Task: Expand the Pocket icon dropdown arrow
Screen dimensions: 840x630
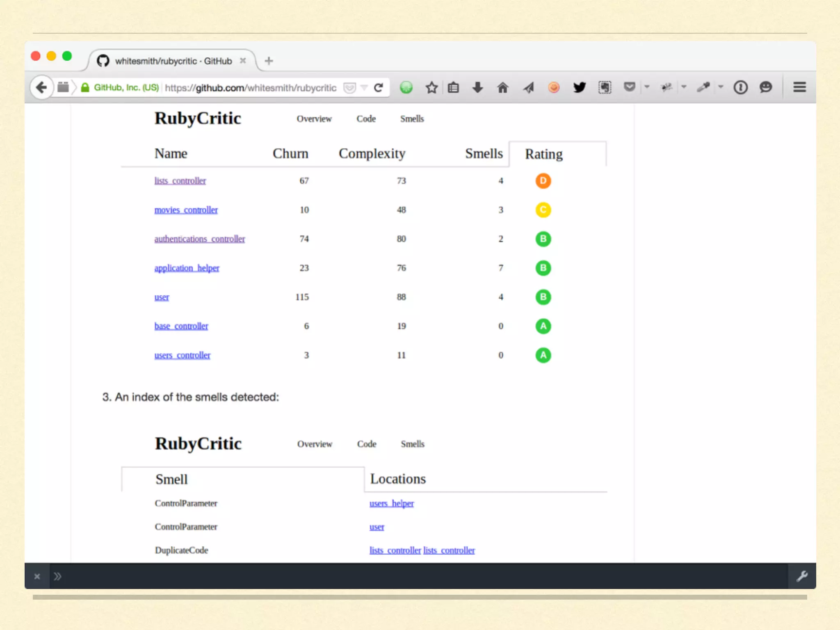Action: [647, 87]
